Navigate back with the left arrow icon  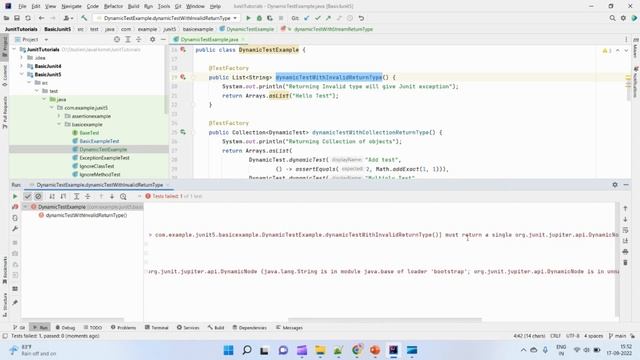[41, 18]
